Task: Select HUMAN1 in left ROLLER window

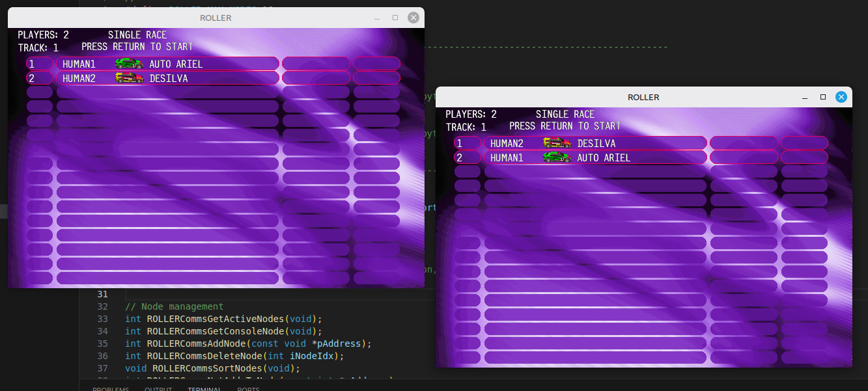Action: [79, 64]
